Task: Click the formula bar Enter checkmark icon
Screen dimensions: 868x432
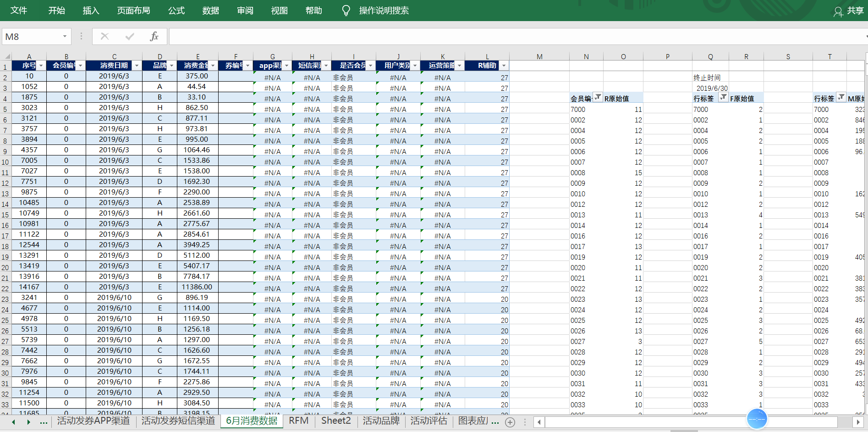Action: 130,37
